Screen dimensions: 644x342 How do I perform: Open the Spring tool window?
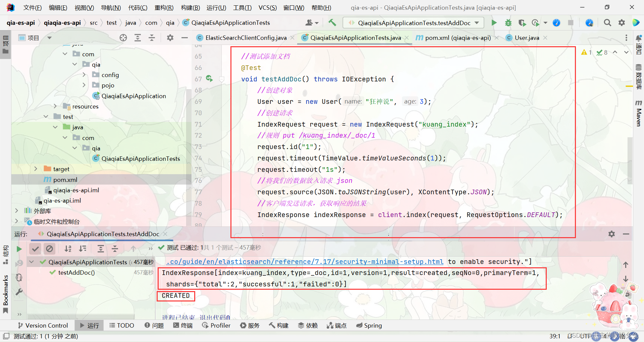(369, 325)
